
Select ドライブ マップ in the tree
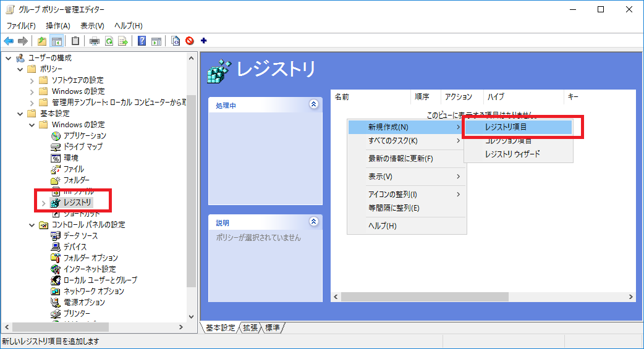point(83,146)
